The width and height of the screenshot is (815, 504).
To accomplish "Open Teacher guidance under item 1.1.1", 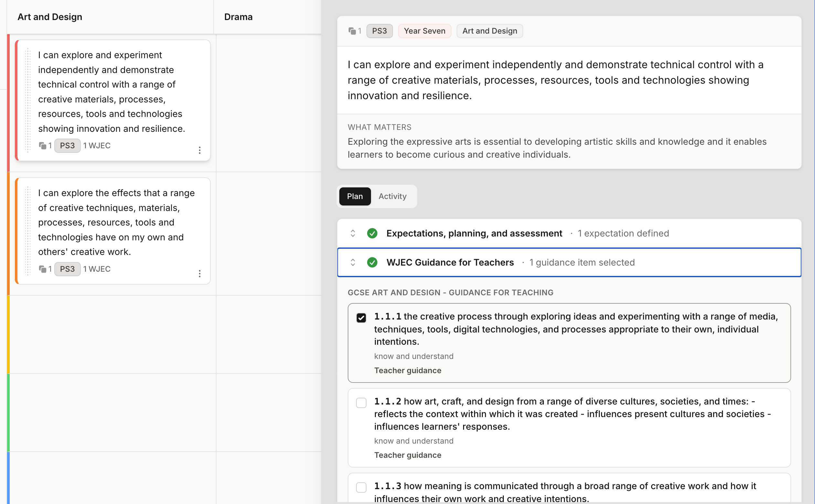I will [x=407, y=370].
